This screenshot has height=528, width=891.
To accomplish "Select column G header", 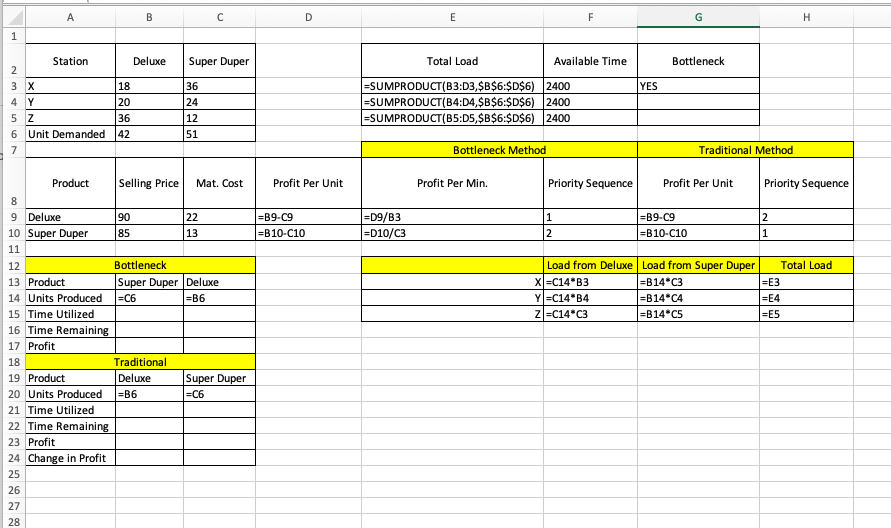I will (698, 18).
